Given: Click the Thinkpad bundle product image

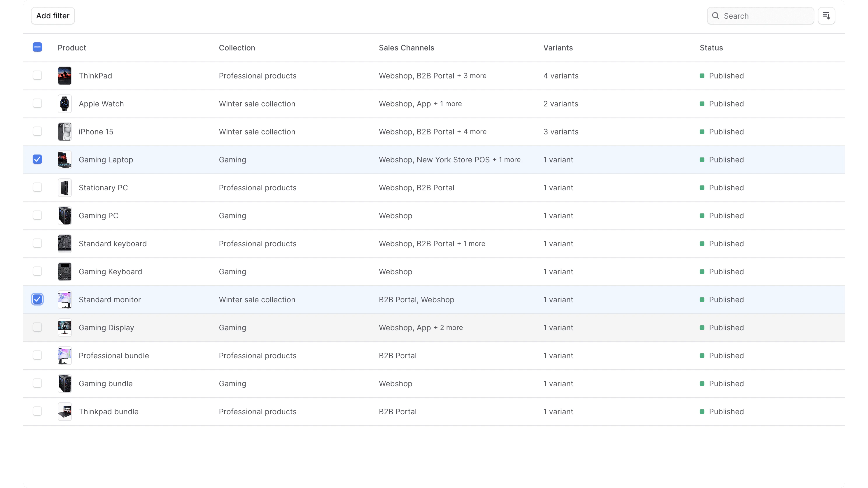Looking at the screenshot, I should pos(65,412).
